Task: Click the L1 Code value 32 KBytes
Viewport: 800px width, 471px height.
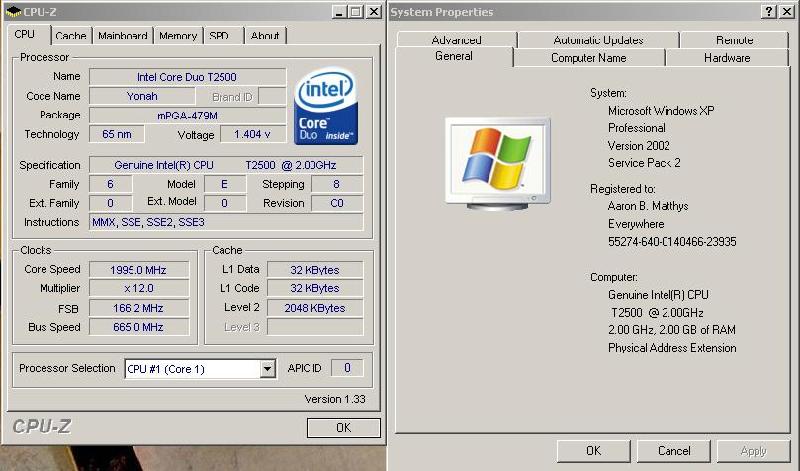Action: coord(315,288)
